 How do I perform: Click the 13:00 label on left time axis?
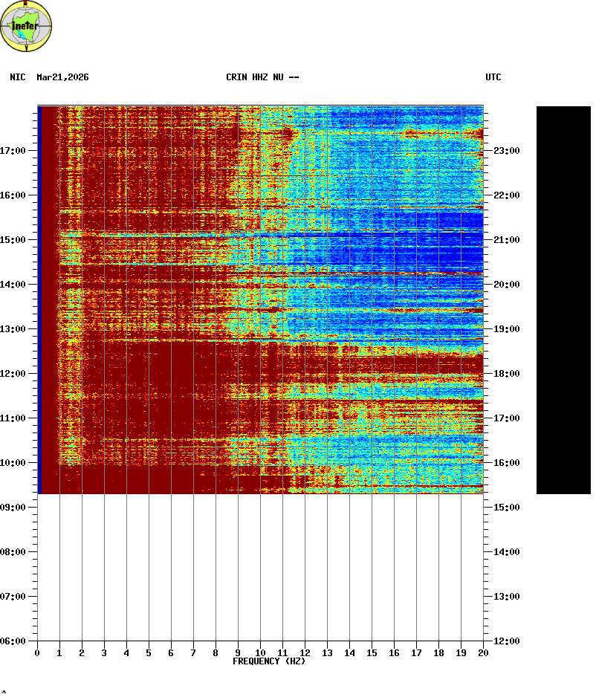[x=13, y=329]
